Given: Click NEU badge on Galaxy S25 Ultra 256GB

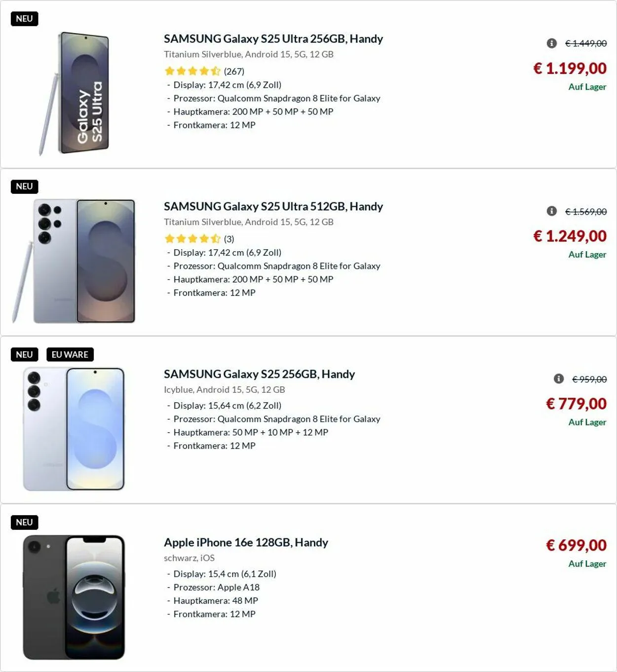Looking at the screenshot, I should pos(24,19).
